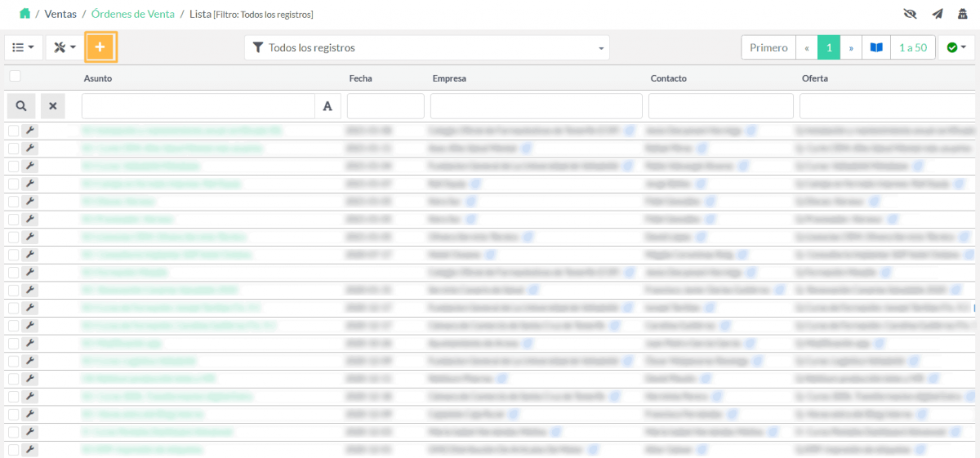The height and width of the screenshot is (458, 980).
Task: Open the blue book pagination icon
Action: [x=876, y=48]
